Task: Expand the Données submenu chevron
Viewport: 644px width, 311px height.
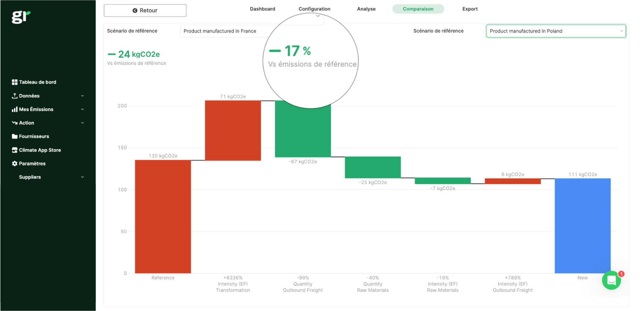Action: click(x=83, y=96)
